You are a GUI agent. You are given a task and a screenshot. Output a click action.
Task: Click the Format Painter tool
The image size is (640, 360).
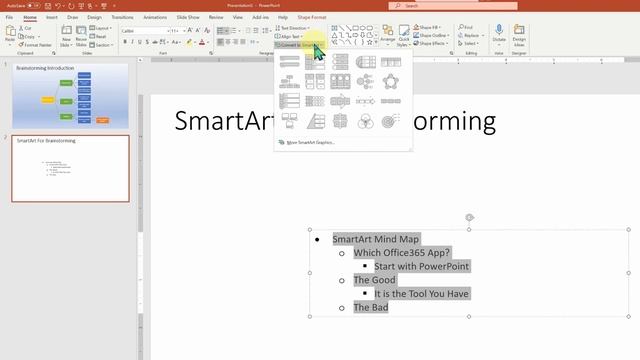[35, 45]
